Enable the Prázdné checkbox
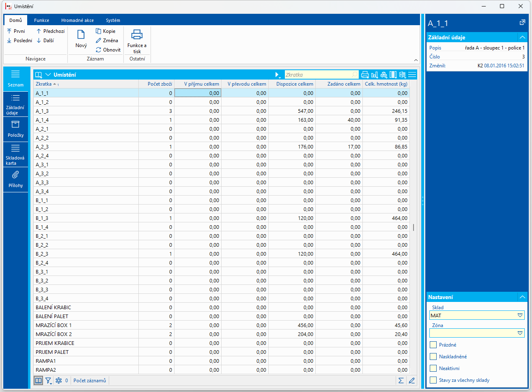The height and width of the screenshot is (392, 532). point(433,345)
